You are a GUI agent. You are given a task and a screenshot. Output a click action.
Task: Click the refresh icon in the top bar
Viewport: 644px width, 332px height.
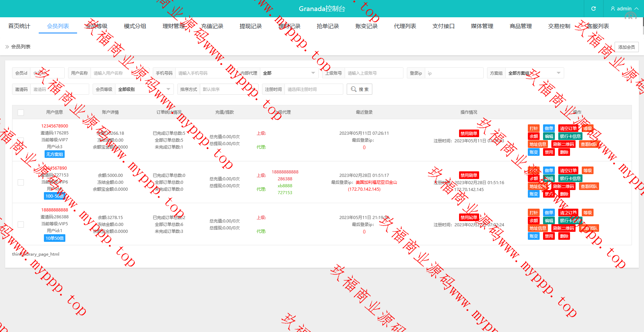(593, 9)
